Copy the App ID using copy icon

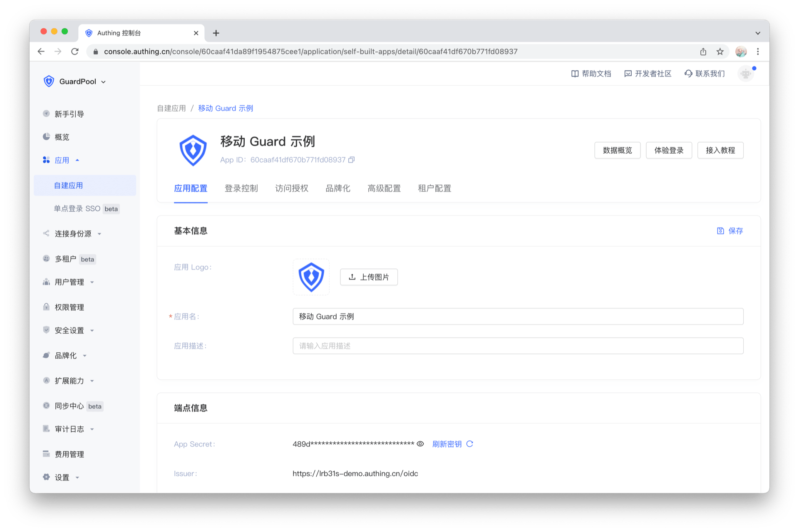[352, 160]
